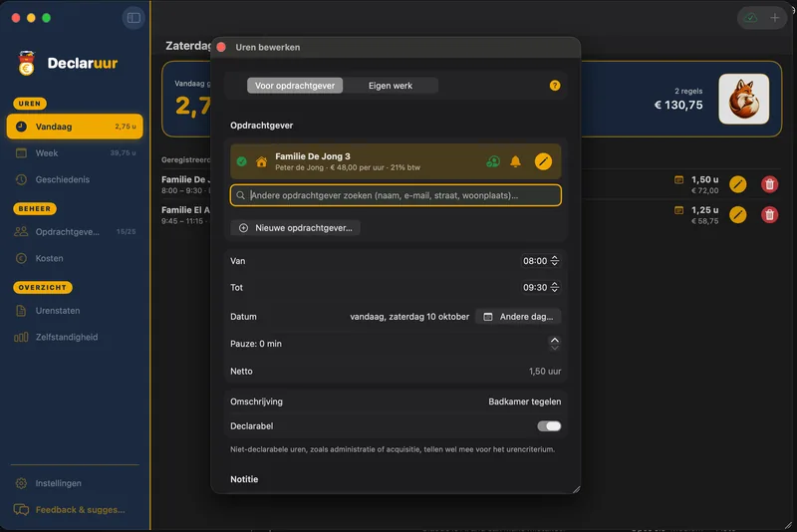Open the yellow help question mark
Viewport: 797px width, 532px height.
pos(555,86)
